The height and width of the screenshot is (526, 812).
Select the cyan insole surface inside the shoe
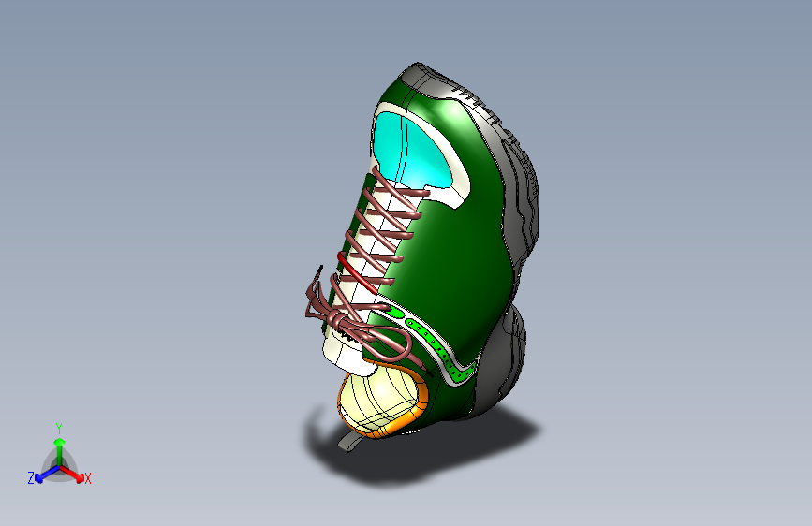click(412, 150)
